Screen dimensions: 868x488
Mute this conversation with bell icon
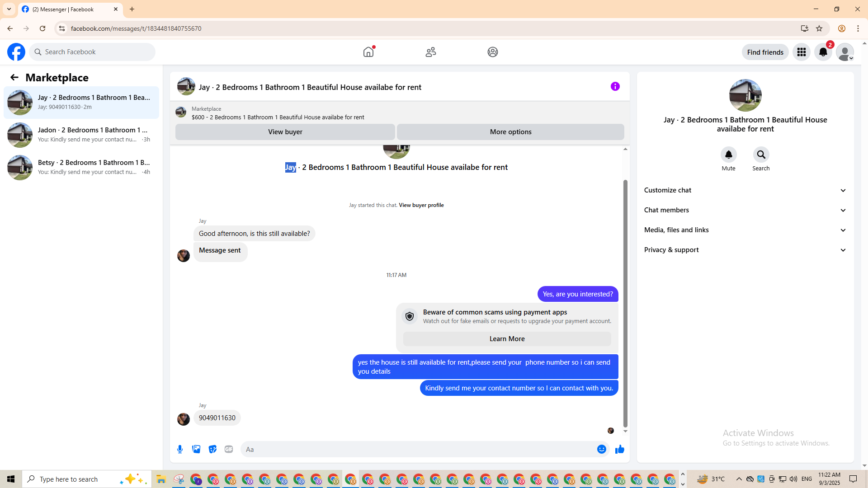point(728,155)
